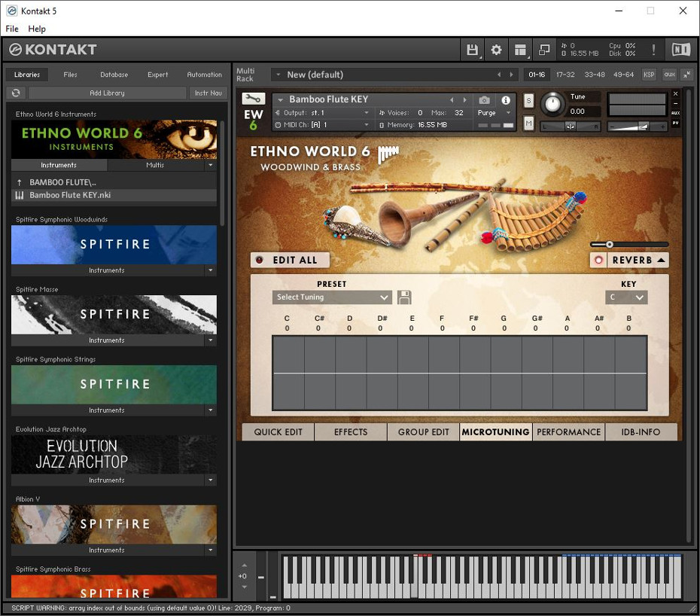The image size is (700, 616).
Task: Toggle the KSP multi script button
Action: coord(649,75)
